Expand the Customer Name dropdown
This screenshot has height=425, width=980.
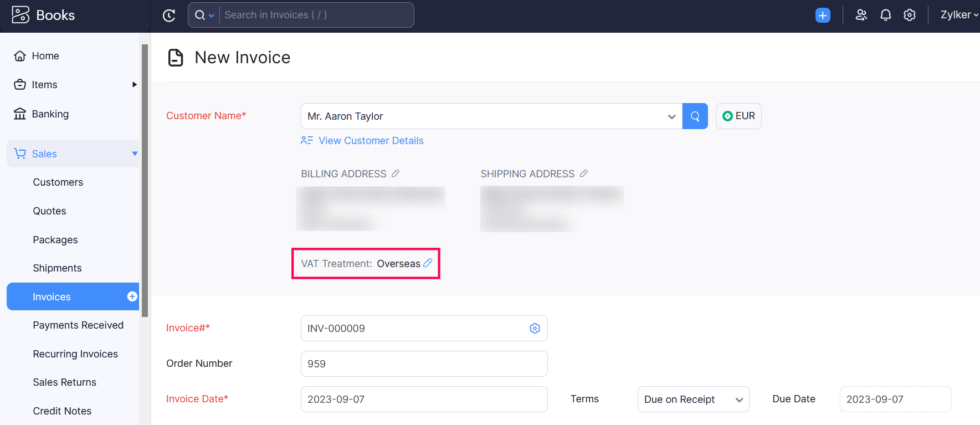(671, 116)
